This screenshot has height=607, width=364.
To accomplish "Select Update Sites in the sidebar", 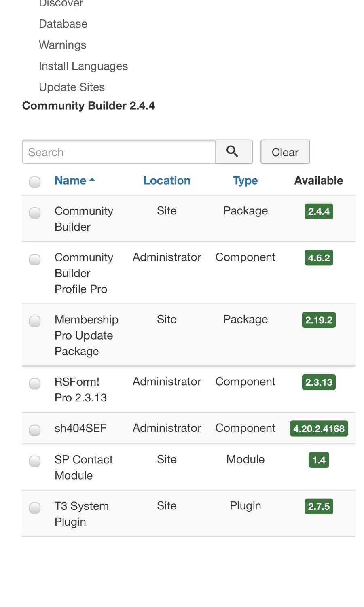I will tap(72, 87).
